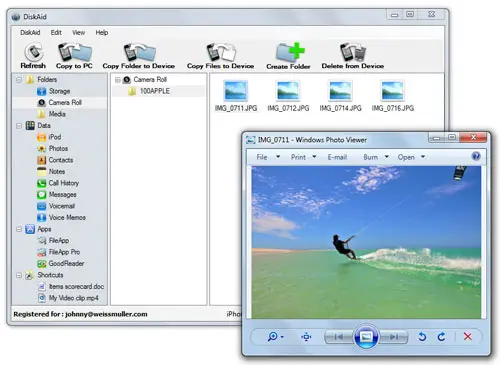500x365 pixels.
Task: Rotate image clockwise in Photo Viewer
Action: tap(441, 337)
